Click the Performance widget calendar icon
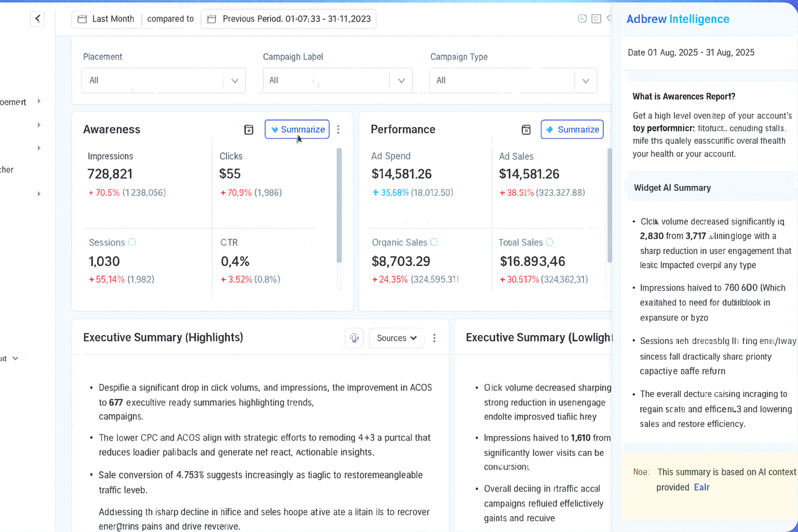798x532 pixels. pos(526,130)
